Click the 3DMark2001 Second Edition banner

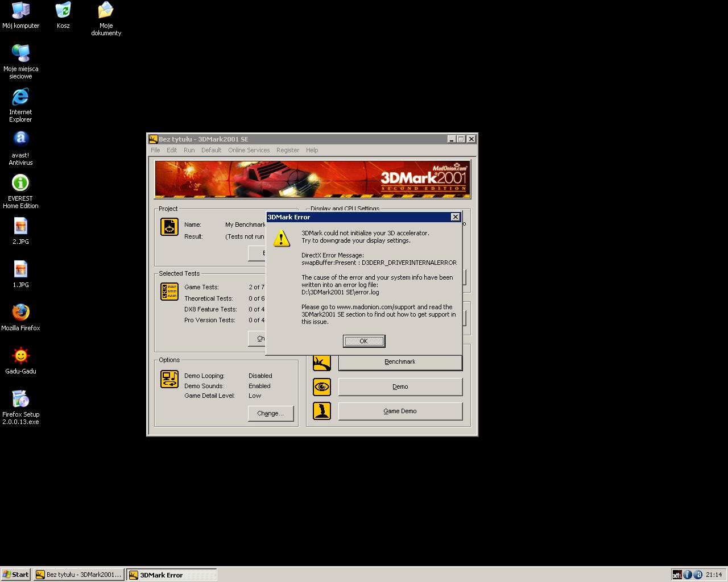pos(312,179)
